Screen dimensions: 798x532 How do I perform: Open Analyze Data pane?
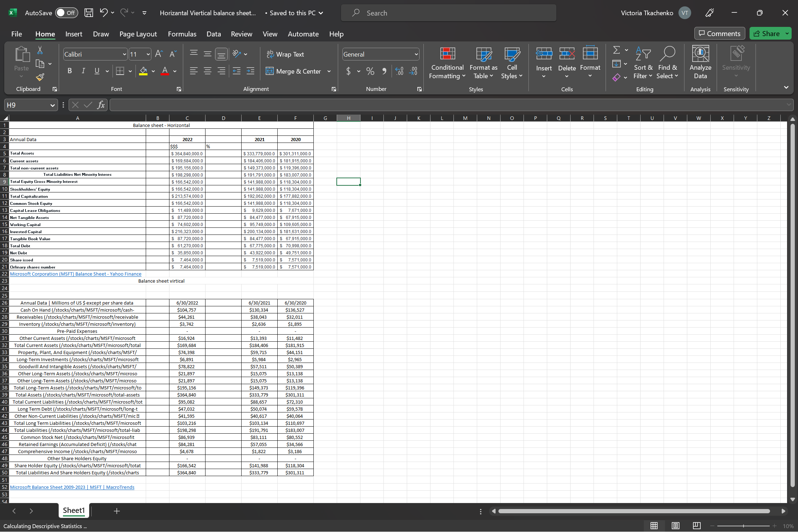(700, 62)
